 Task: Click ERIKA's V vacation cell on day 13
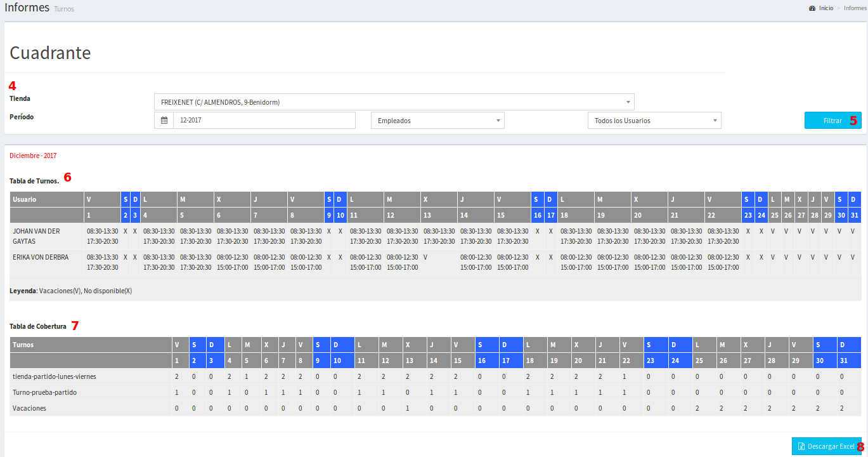(x=439, y=262)
